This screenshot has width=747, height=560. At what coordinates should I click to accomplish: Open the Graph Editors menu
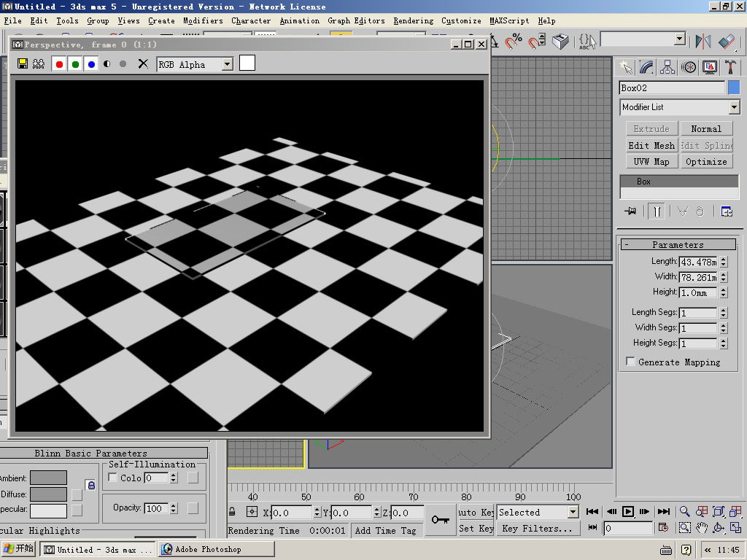point(356,21)
